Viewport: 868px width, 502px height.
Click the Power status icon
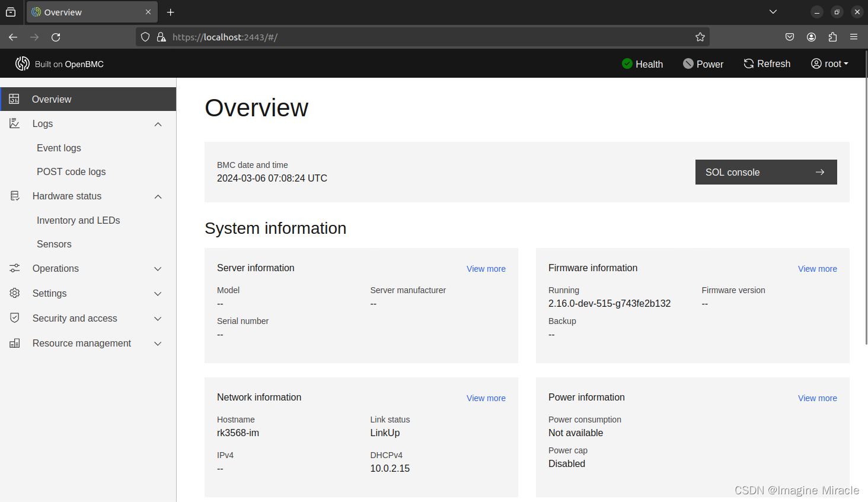pyautogui.click(x=688, y=63)
